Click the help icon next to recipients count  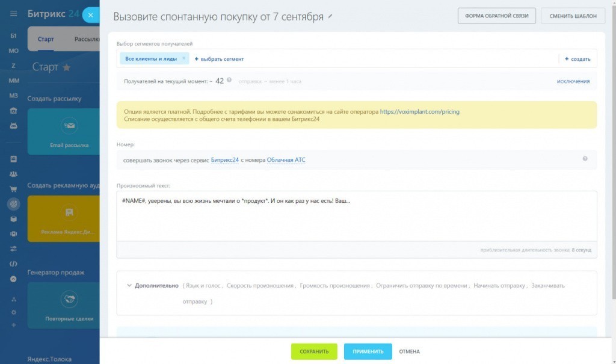pos(229,80)
